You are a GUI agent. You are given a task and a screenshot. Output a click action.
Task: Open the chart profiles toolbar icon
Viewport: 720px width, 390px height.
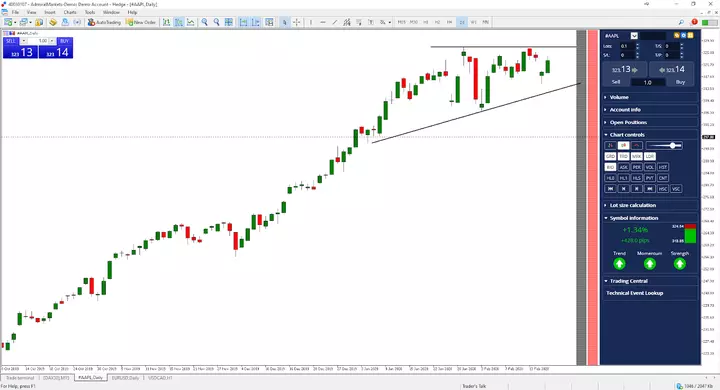click(23, 22)
